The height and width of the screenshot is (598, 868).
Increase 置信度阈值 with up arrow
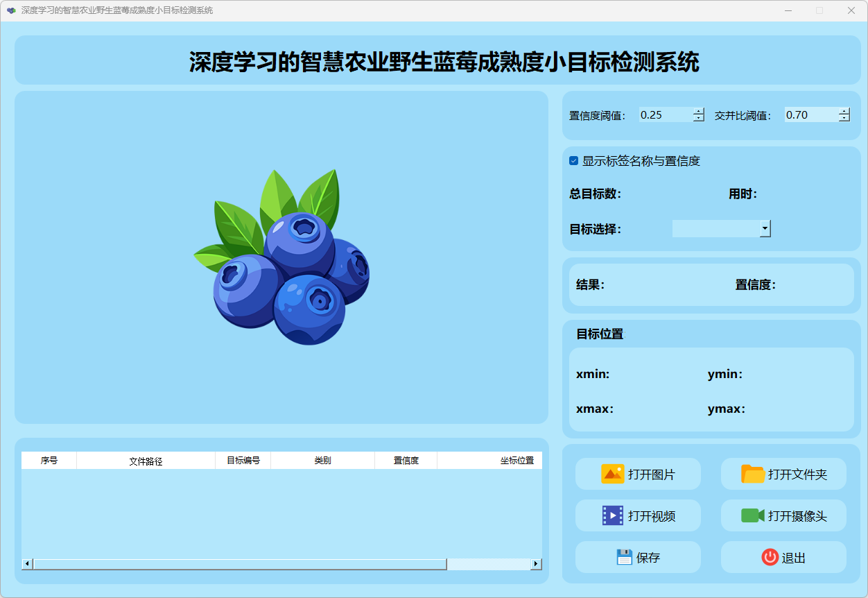point(699,112)
